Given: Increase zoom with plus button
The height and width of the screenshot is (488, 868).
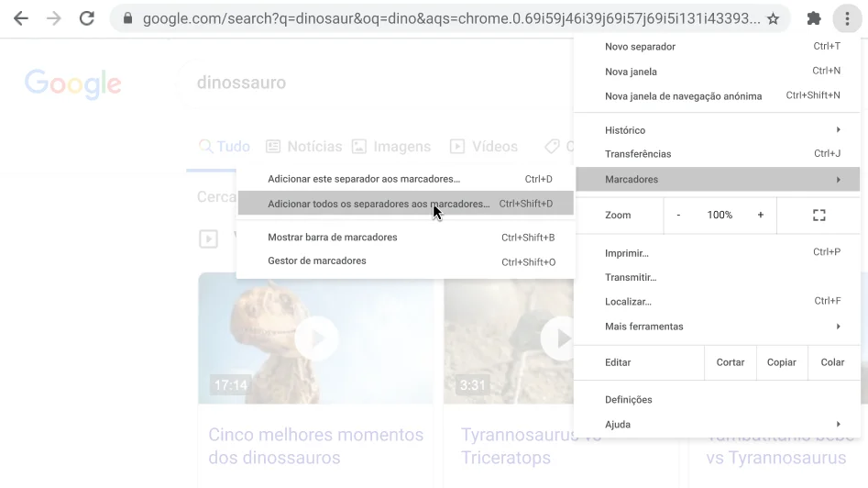Looking at the screenshot, I should tap(760, 215).
